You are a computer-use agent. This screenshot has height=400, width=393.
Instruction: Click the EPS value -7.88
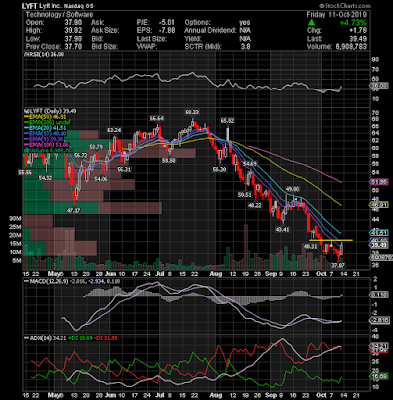(167, 30)
